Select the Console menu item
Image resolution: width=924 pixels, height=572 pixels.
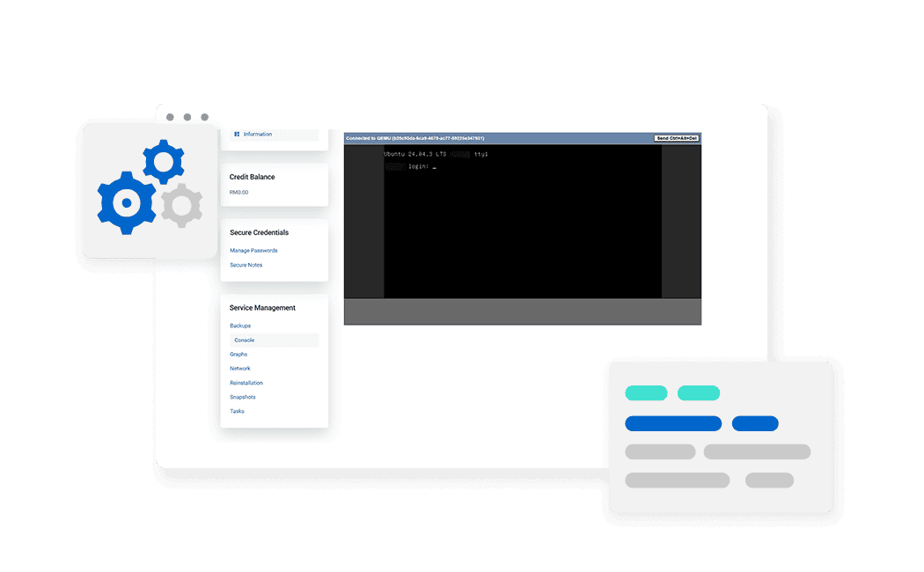tap(245, 340)
